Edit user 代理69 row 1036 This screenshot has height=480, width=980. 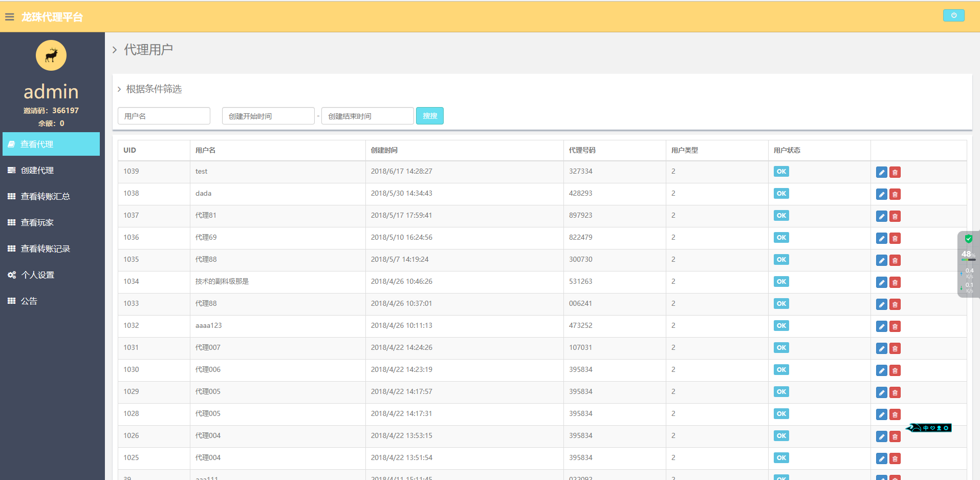881,238
